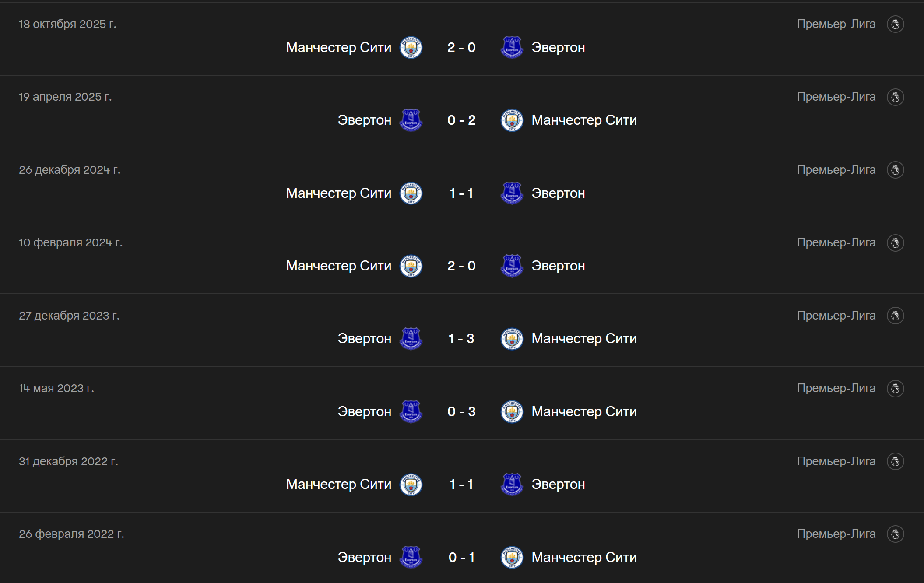Click Everton crest in 27 December 2023 match
This screenshot has height=583, width=924.
tap(411, 339)
